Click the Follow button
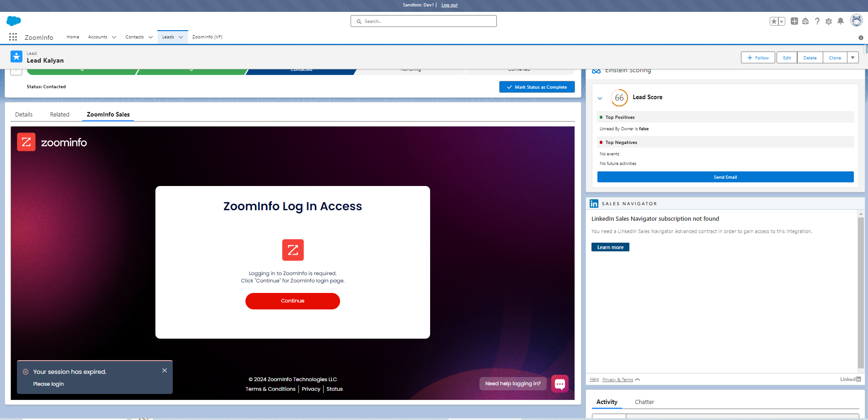868x420 pixels. (x=758, y=58)
